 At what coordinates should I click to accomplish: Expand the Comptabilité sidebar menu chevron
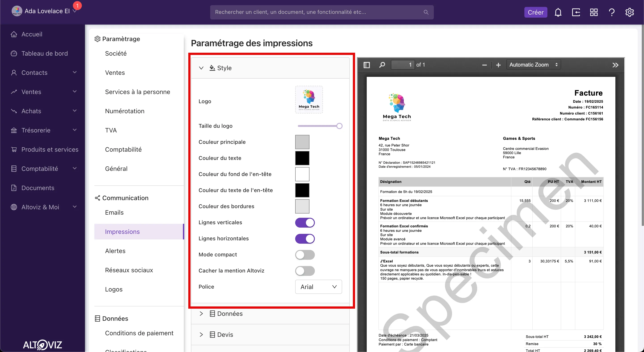(74, 168)
